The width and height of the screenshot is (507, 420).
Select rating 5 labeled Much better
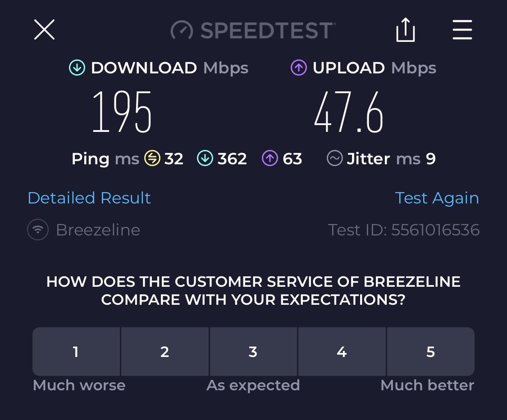[x=430, y=352]
